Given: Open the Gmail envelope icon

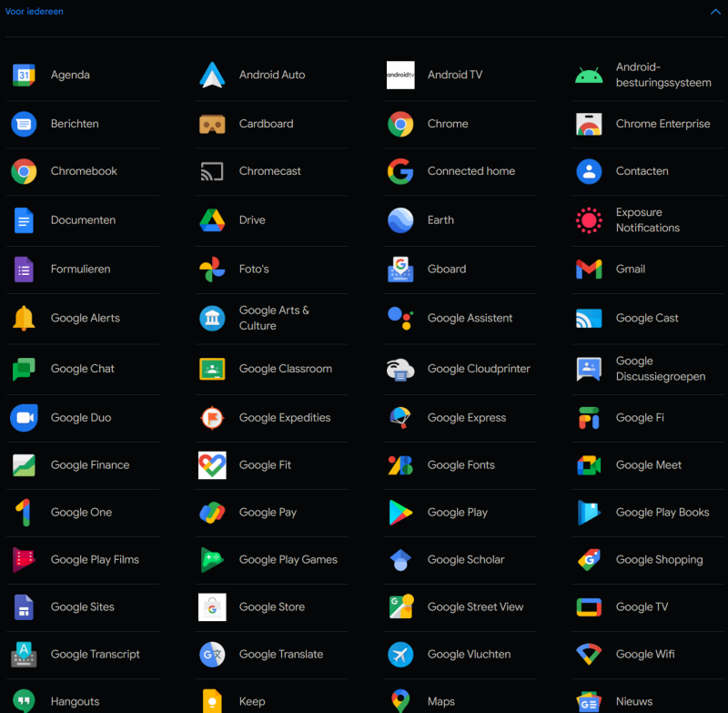Looking at the screenshot, I should click(x=589, y=270).
